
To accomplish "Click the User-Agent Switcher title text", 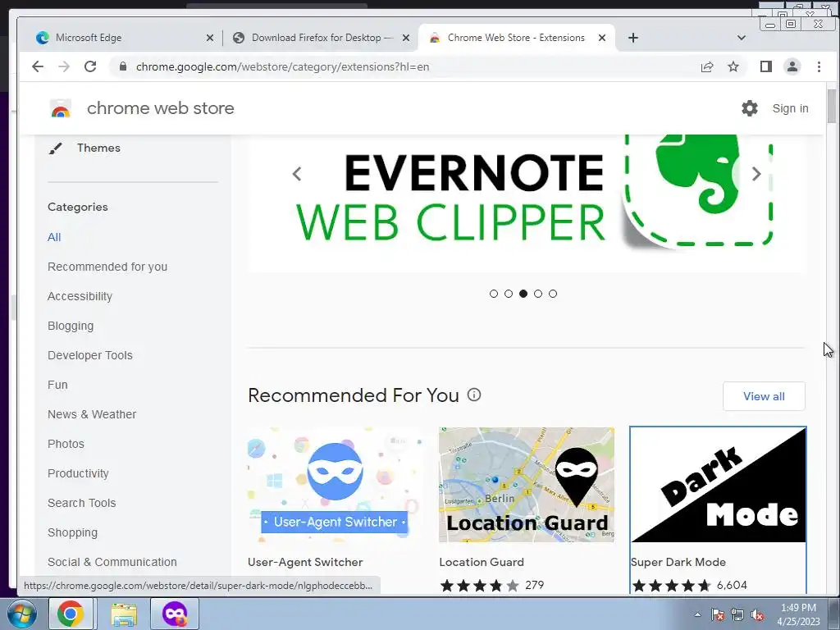I will [305, 562].
